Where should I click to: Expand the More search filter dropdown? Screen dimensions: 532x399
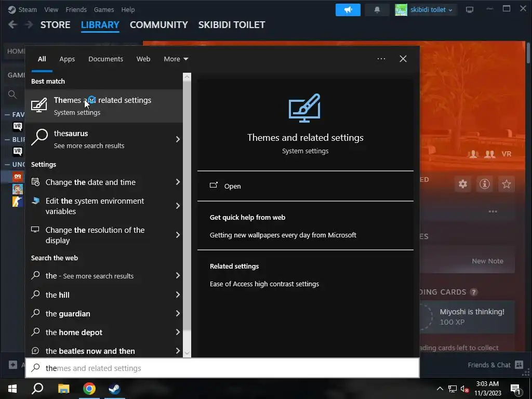coord(176,59)
